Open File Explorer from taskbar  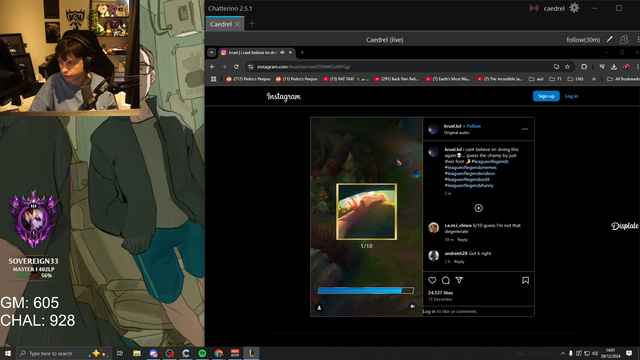[137, 353]
